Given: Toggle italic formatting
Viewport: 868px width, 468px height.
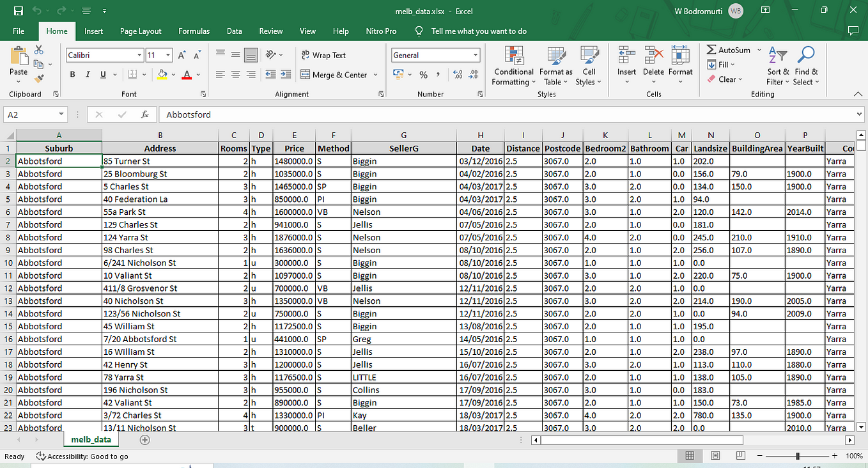Looking at the screenshot, I should [87, 75].
